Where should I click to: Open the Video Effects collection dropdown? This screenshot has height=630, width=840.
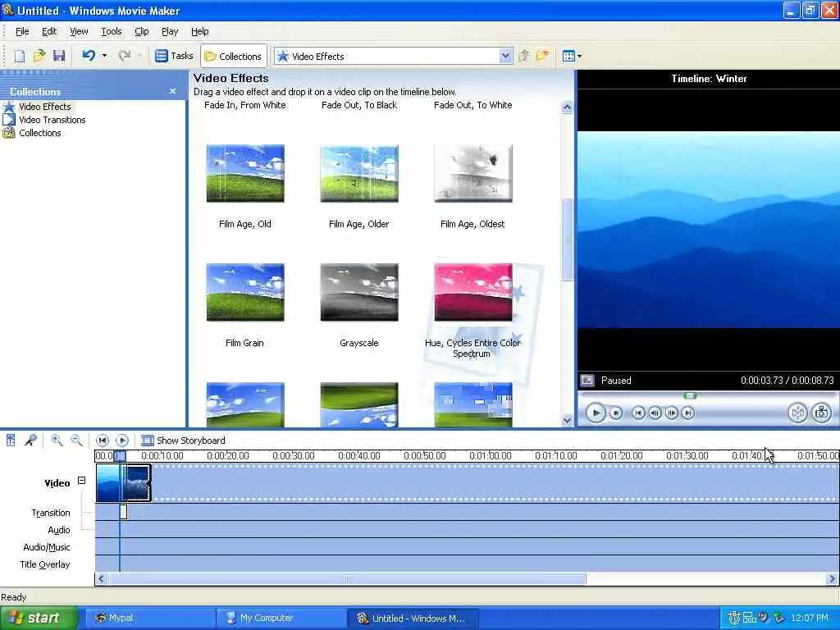pyautogui.click(x=505, y=56)
